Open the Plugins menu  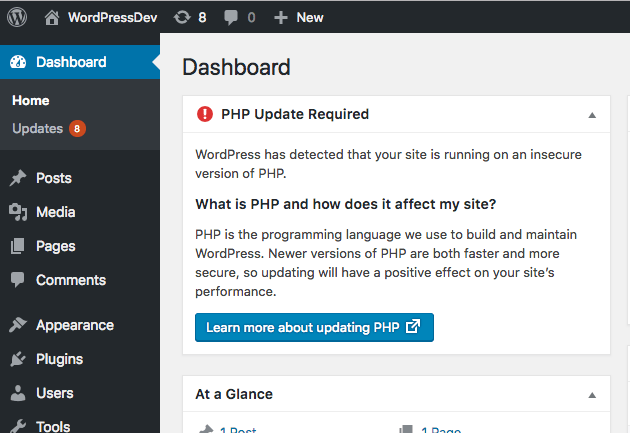coord(59,359)
